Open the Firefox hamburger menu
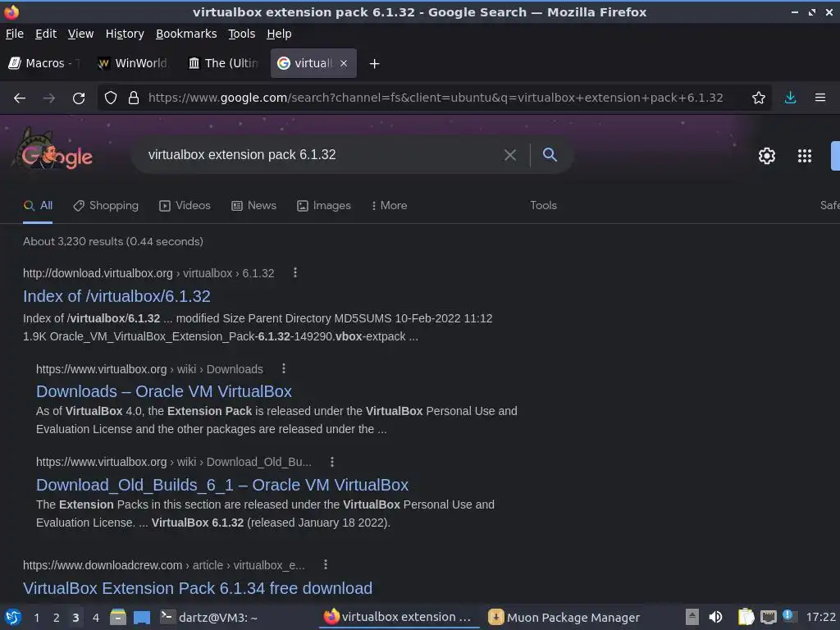840x630 pixels. coord(819,98)
